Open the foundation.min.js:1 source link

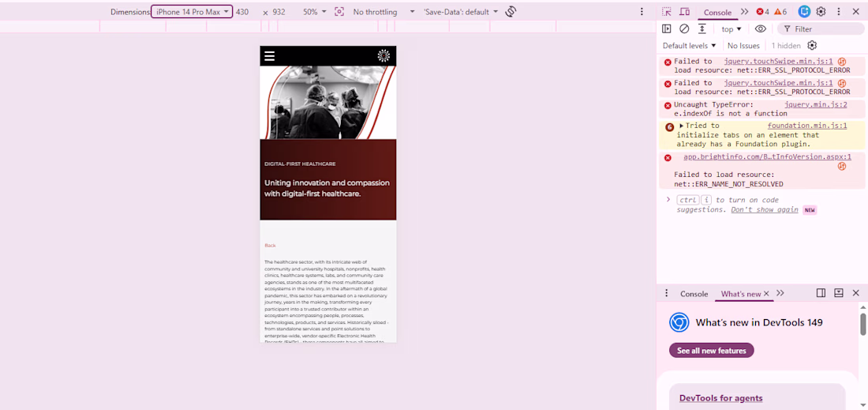[x=807, y=126]
